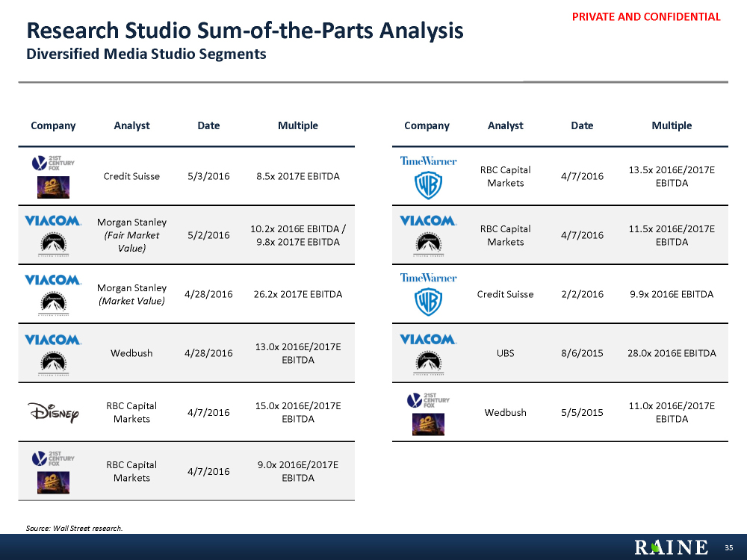747x560 pixels.
Task: Click the 21st Century Fox logo in the 5/3/2016 row
Action: [54, 164]
